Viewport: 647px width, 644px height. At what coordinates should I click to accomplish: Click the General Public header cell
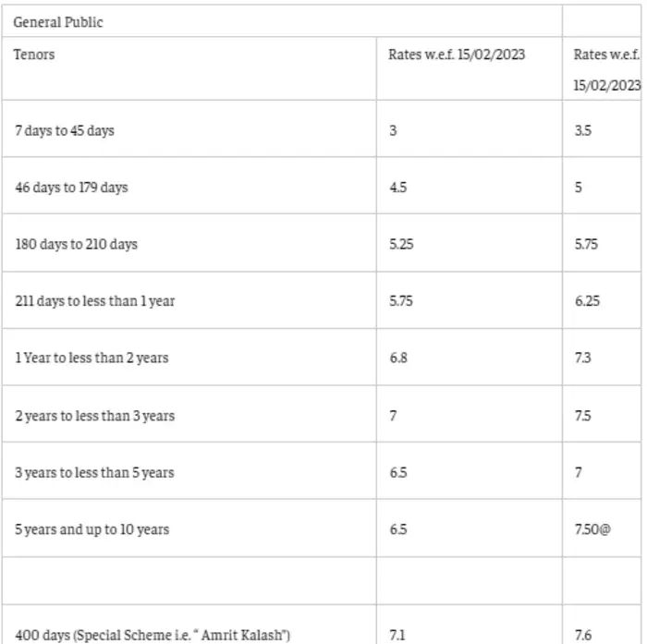click(58, 22)
